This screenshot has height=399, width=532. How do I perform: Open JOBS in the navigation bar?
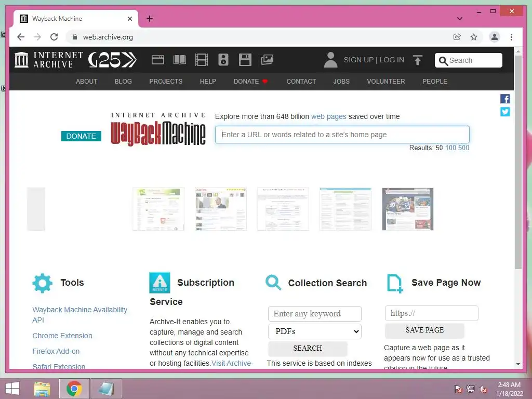click(341, 82)
